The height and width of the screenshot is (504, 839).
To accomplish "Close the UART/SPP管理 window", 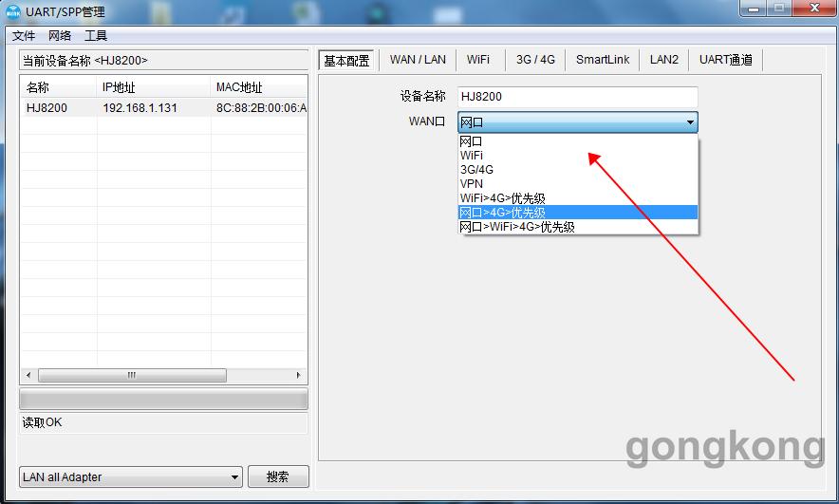I will 814,9.
